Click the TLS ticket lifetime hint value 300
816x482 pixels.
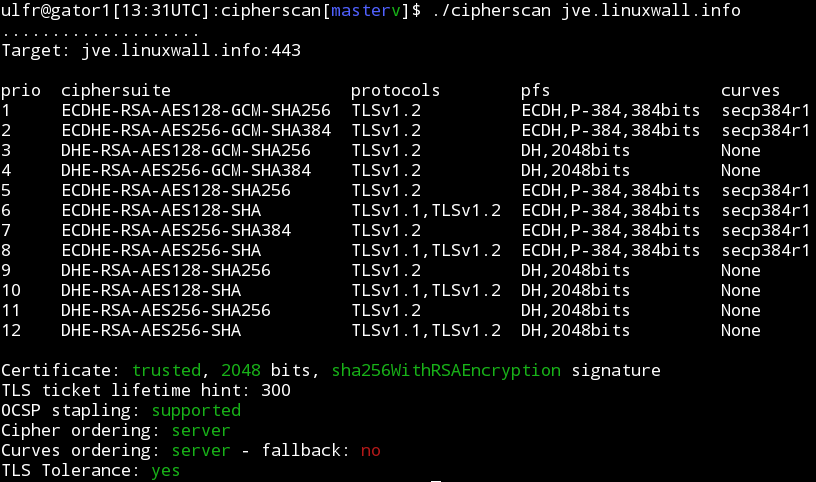[276, 390]
